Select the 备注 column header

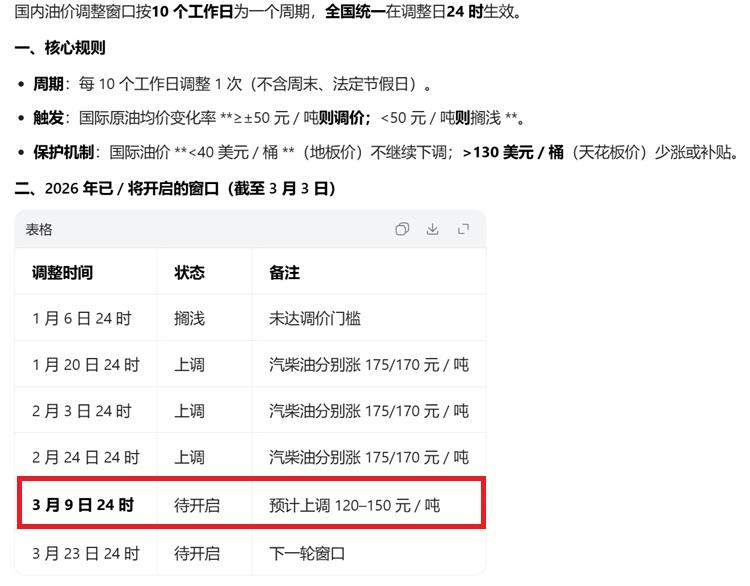tap(284, 273)
